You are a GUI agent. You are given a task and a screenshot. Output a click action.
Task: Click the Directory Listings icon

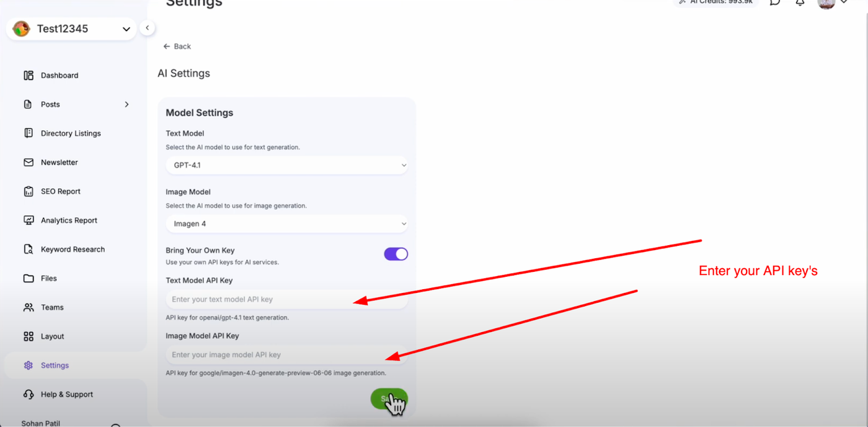tap(29, 133)
